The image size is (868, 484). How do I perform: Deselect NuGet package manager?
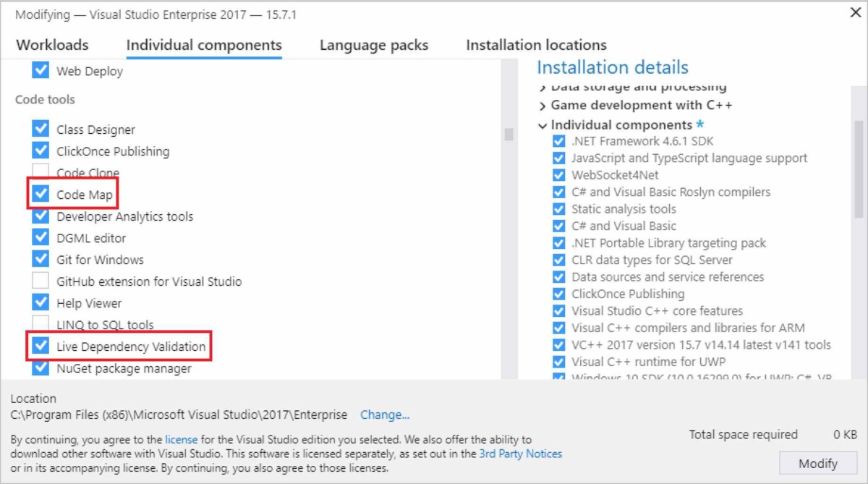click(x=42, y=368)
